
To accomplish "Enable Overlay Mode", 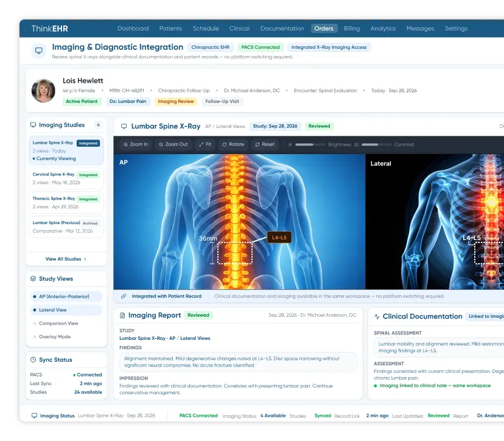I will click(x=55, y=337).
